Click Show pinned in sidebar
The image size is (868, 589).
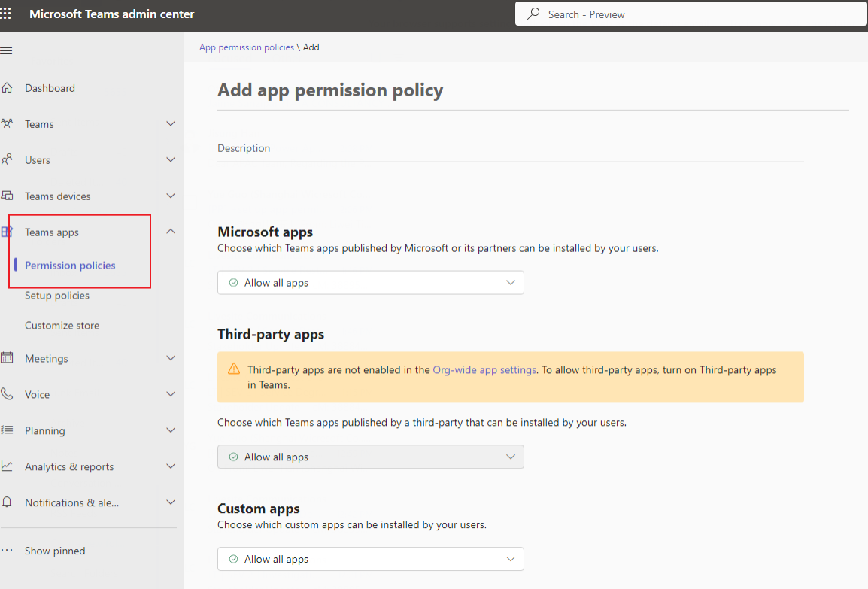(x=55, y=551)
